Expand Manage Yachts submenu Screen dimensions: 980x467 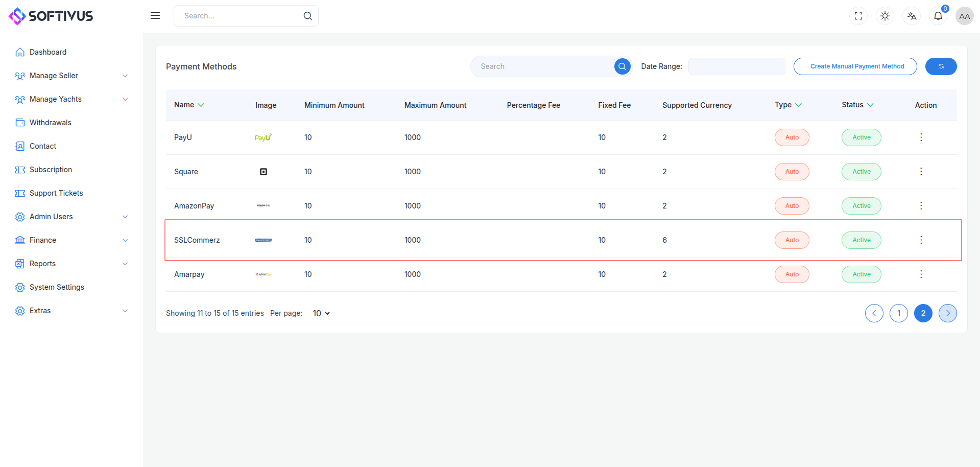pyautogui.click(x=71, y=99)
